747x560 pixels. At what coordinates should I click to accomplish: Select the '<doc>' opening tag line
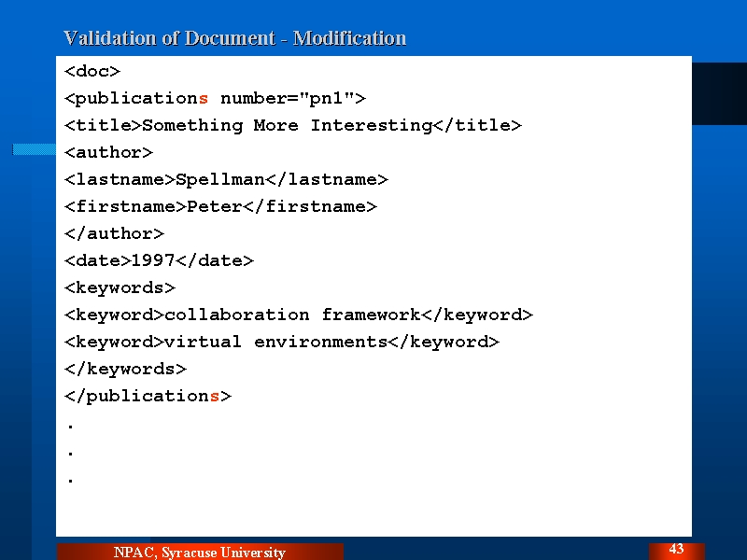(92, 72)
